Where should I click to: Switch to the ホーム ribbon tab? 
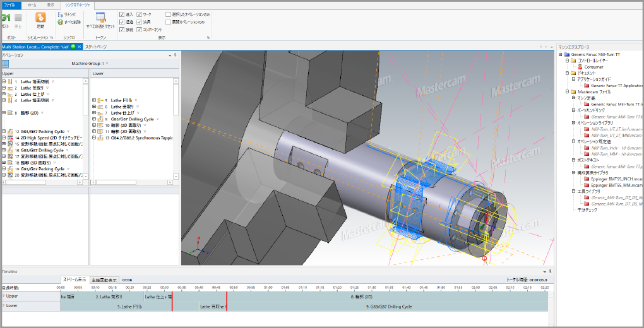[32, 5]
